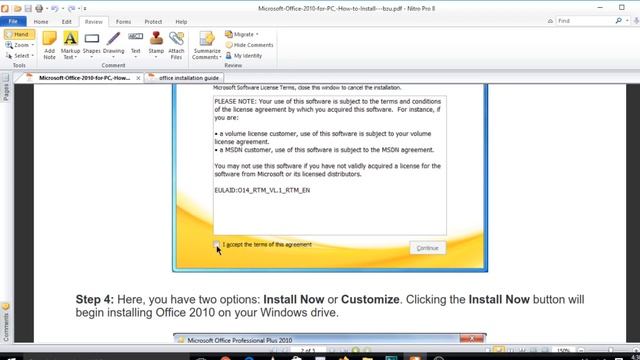Click the Continue button in installer image
This screenshot has height=360, width=640.
click(x=427, y=248)
